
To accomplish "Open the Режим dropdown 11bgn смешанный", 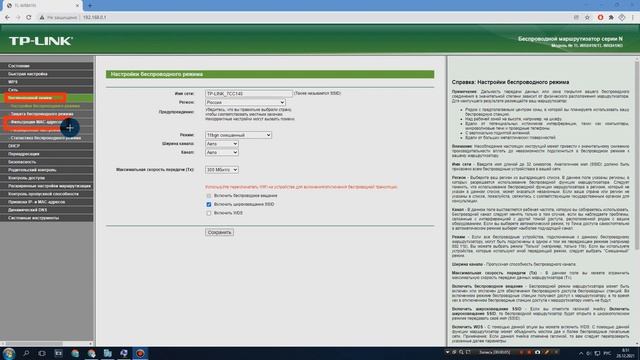I will coord(238,135).
